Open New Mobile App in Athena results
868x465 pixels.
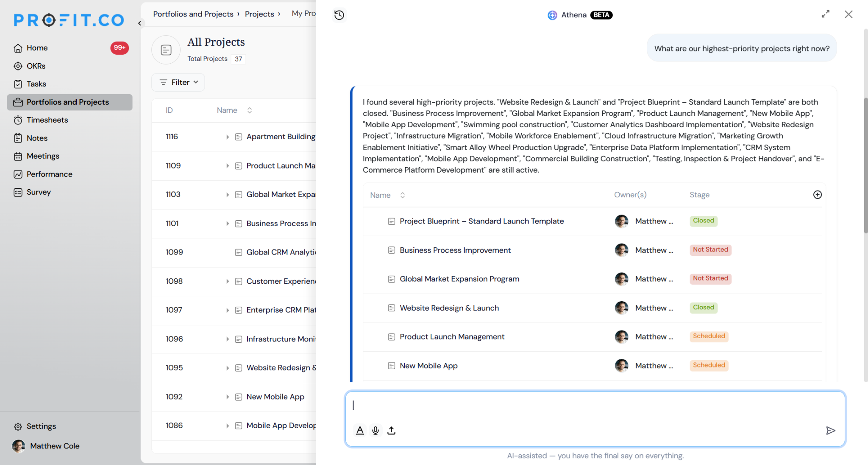[x=428, y=365]
